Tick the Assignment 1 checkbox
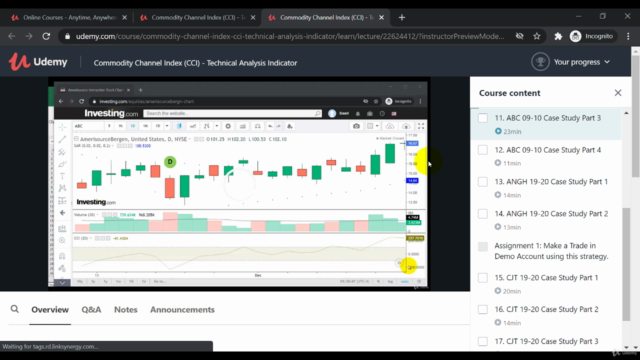Screen dimensions: 640x360 [x=483, y=247]
